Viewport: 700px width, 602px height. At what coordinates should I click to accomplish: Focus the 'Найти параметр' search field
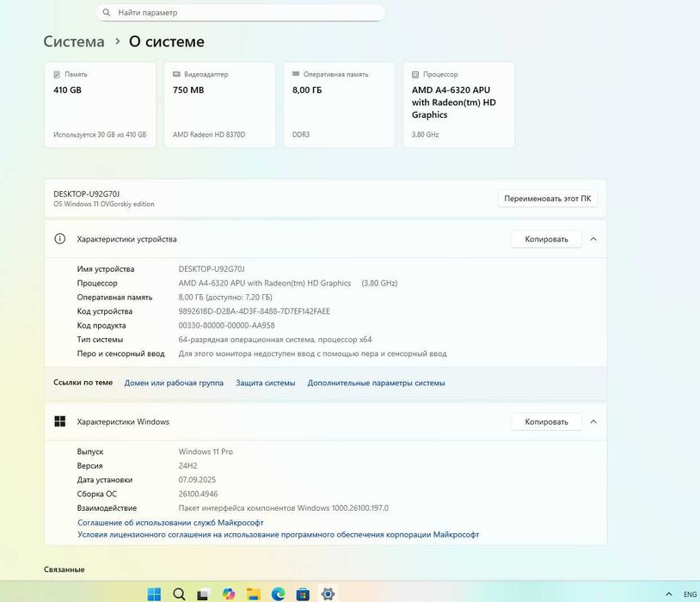[x=241, y=13]
